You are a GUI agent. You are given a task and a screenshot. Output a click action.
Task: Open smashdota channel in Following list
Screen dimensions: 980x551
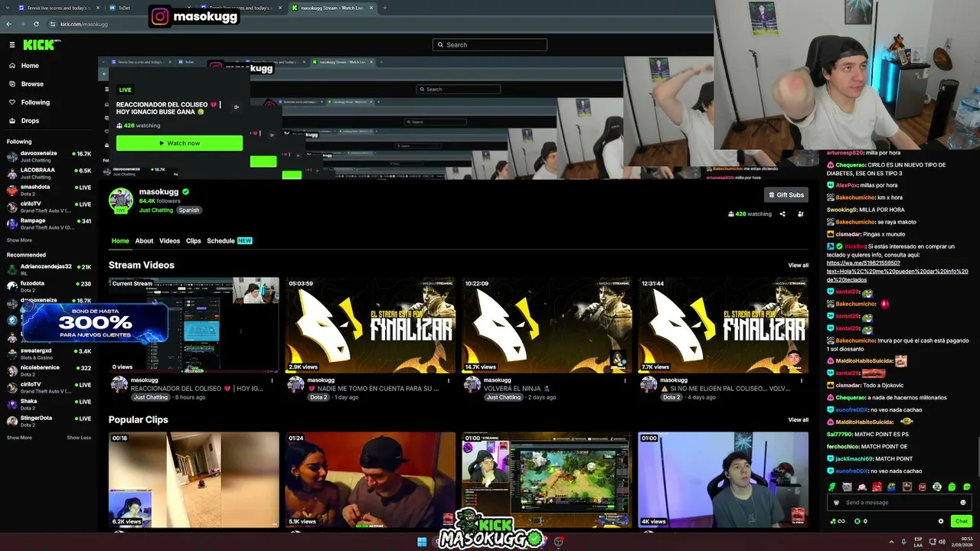(49, 191)
